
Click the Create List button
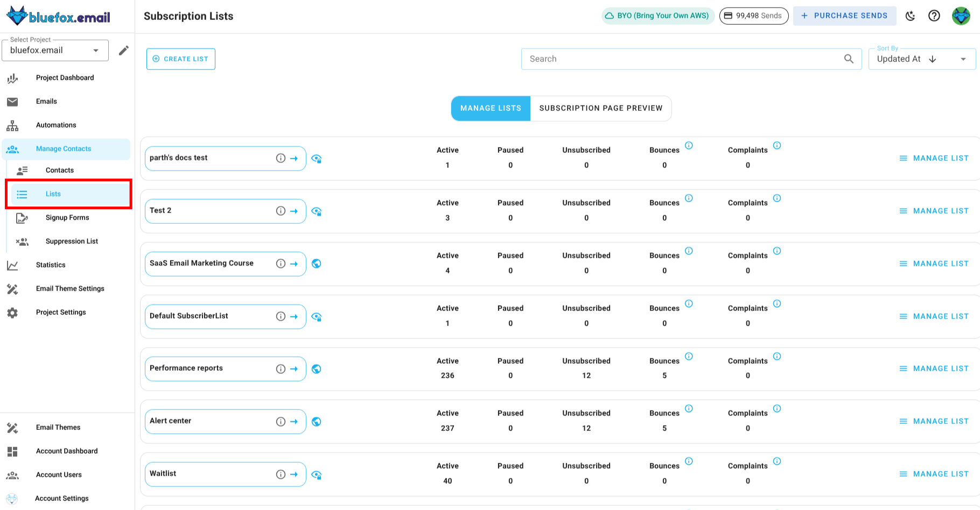pos(180,59)
